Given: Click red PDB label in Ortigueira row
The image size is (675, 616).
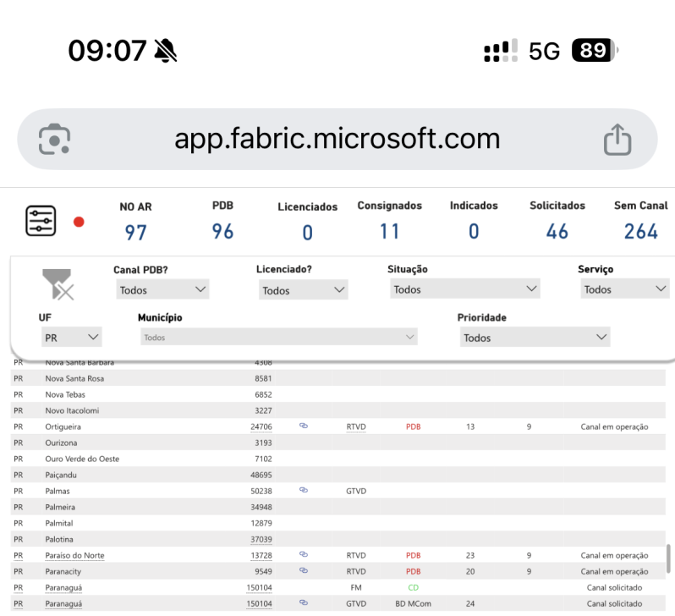Looking at the screenshot, I should click(414, 426).
